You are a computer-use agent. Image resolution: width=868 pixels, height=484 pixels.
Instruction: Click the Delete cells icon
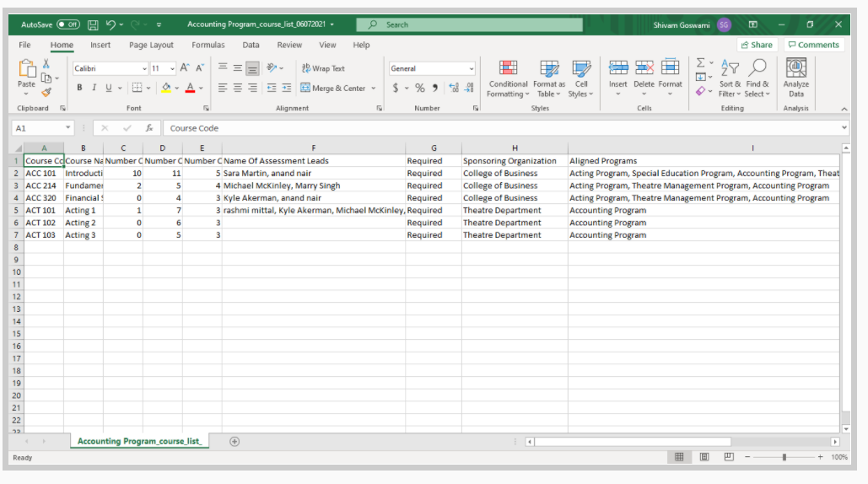(x=644, y=68)
